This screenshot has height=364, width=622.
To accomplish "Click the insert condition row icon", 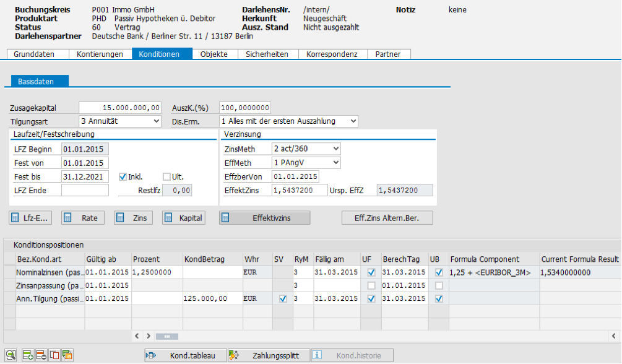I will click(x=28, y=355).
